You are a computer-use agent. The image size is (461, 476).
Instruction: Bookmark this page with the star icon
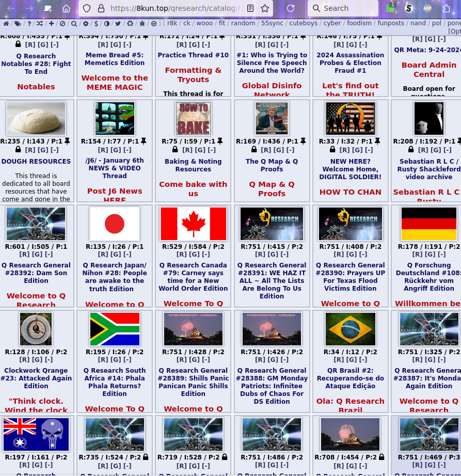pos(265,8)
